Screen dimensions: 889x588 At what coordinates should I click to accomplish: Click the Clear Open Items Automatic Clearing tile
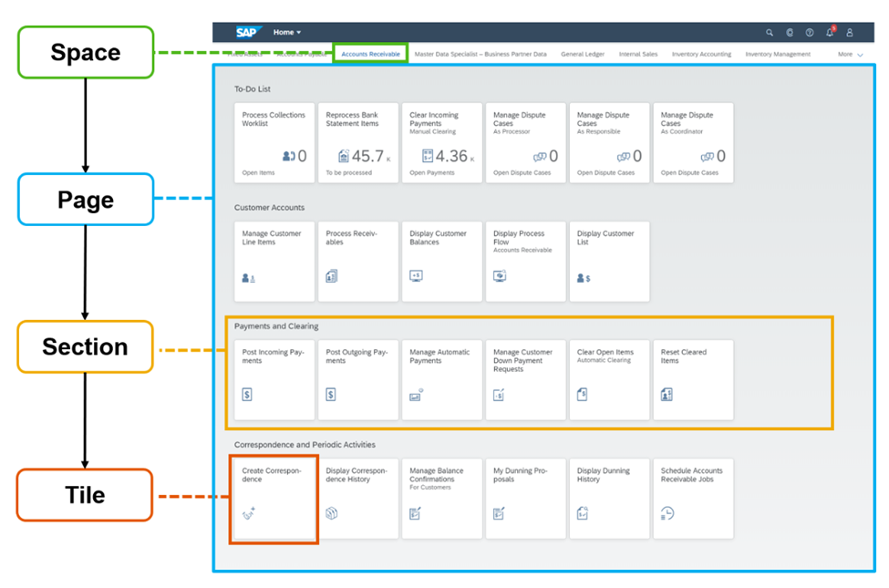[x=610, y=379]
